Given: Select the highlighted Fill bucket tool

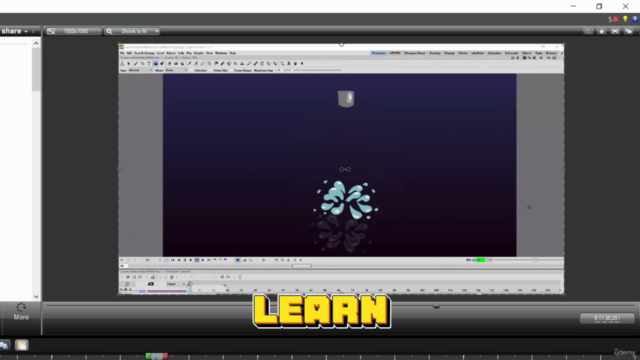Looking at the screenshot, I should point(155,63).
